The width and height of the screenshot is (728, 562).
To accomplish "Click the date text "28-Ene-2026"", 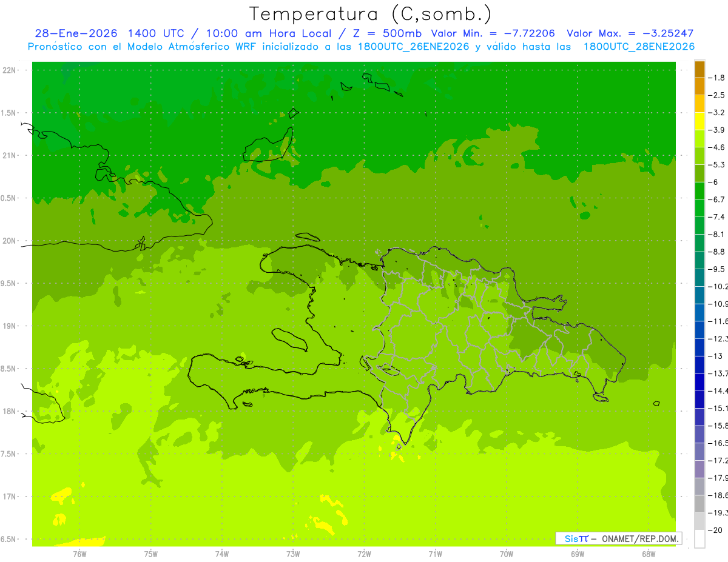I will pyautogui.click(x=76, y=34).
